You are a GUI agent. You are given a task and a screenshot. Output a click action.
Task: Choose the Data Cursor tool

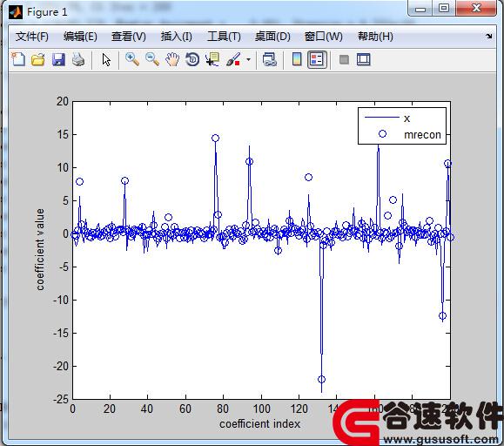point(212,60)
